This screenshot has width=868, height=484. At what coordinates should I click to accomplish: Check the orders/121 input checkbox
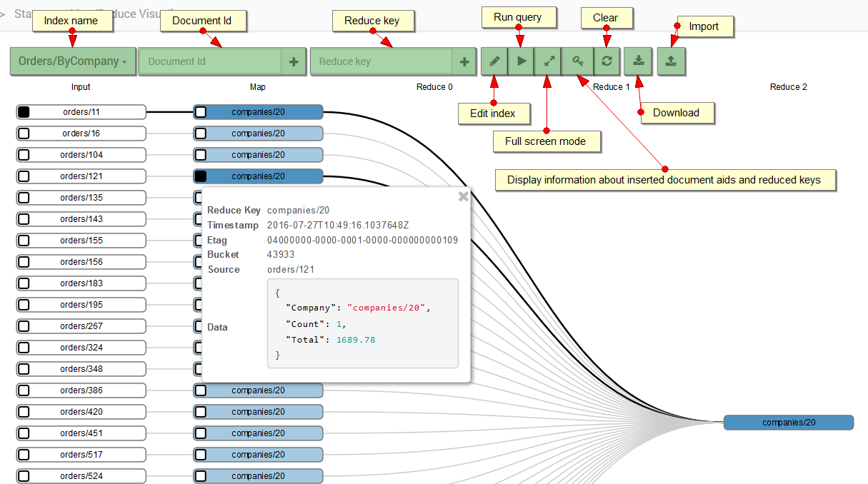point(24,176)
